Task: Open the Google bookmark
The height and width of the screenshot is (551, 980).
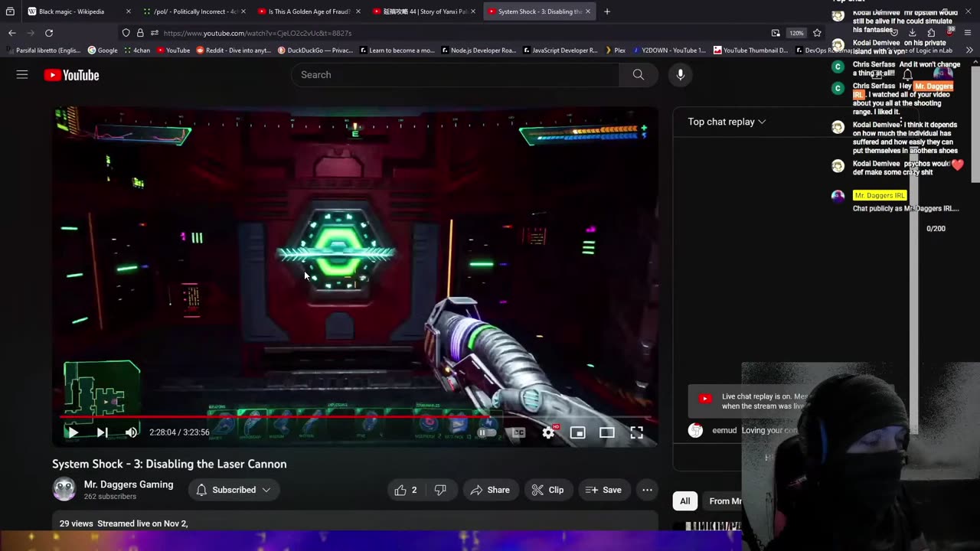Action: (103, 51)
